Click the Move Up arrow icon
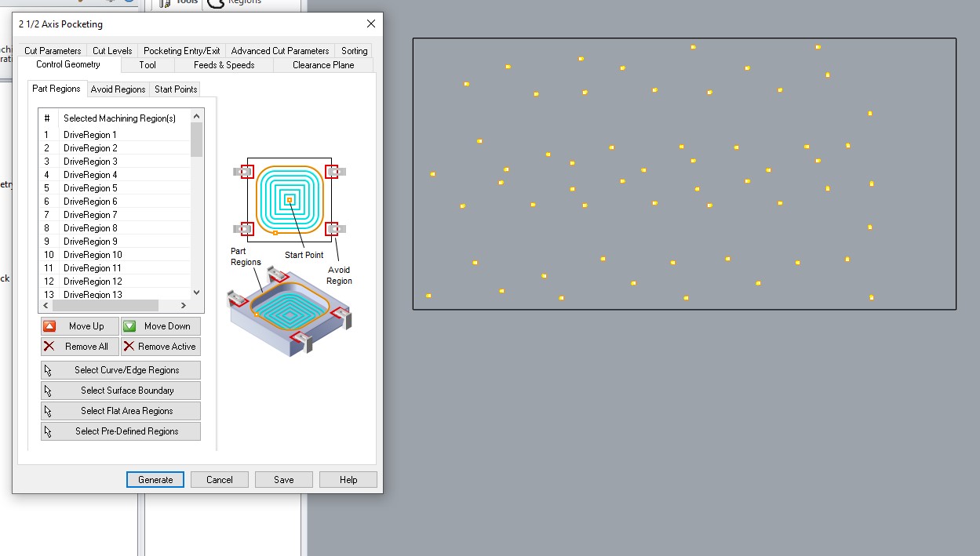The width and height of the screenshot is (980, 556). click(49, 326)
